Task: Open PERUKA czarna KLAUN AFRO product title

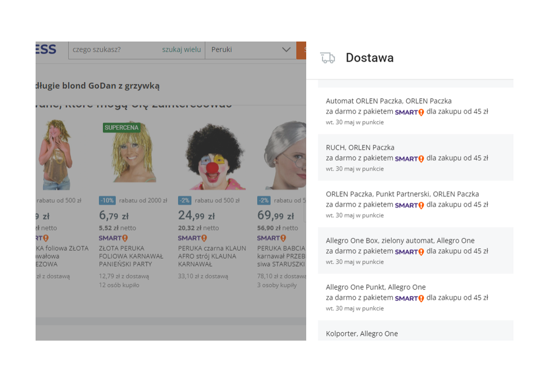Action: pyautogui.click(x=212, y=256)
